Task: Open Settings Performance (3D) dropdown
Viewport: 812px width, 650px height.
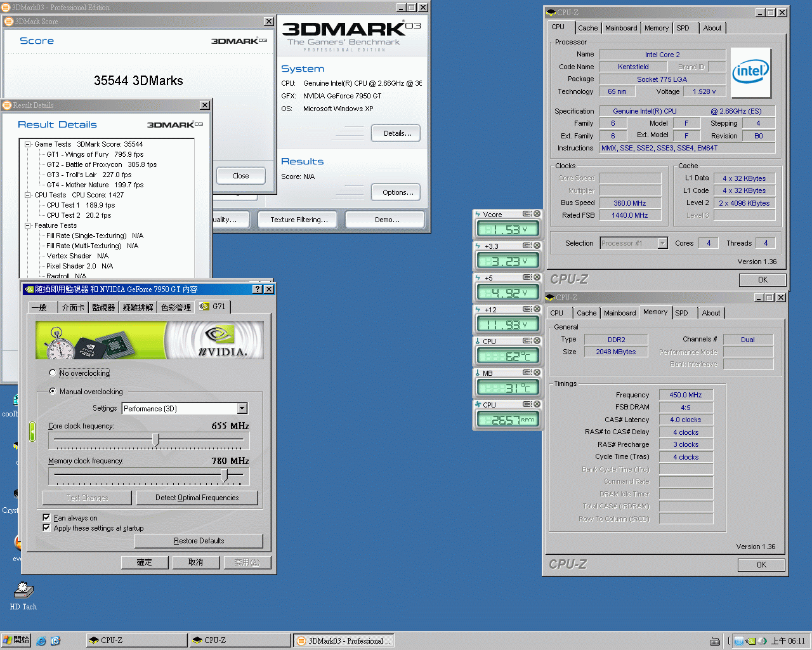Action: click(x=242, y=409)
